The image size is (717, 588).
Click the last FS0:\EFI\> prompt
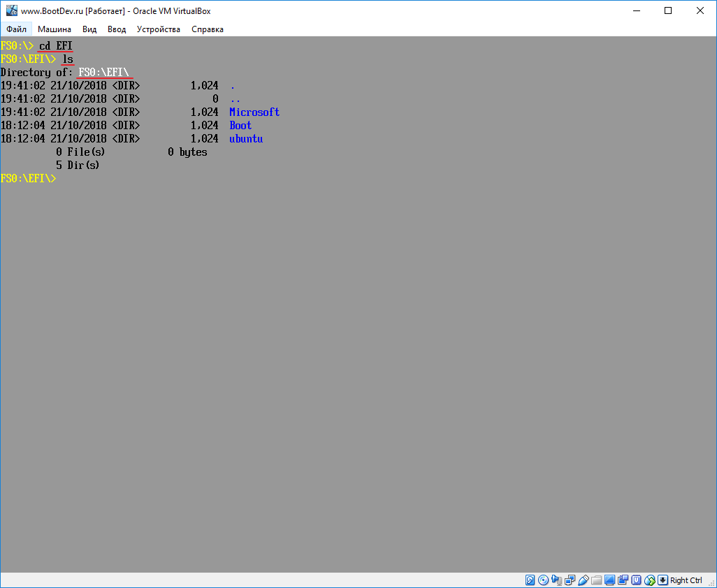coord(29,179)
